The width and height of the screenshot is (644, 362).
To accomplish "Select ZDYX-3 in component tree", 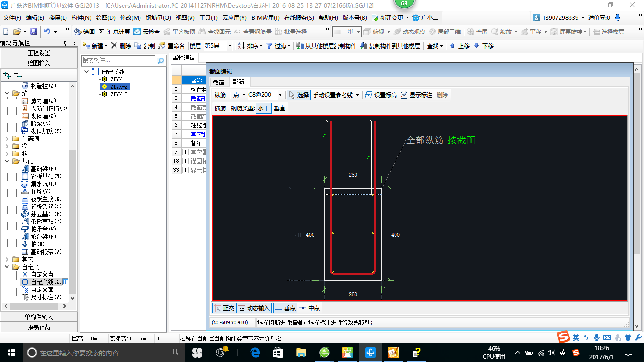I will click(119, 94).
